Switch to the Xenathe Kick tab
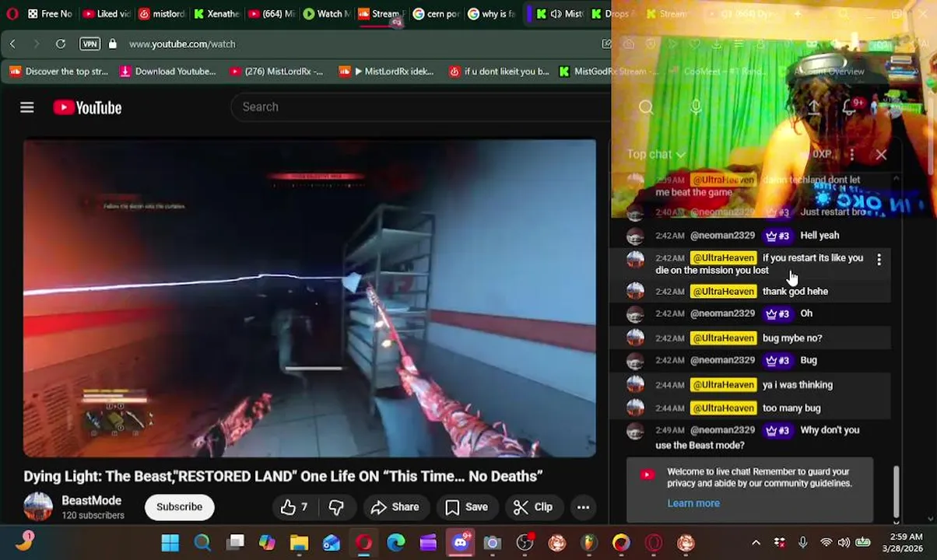The height and width of the screenshot is (560, 937). click(x=216, y=13)
